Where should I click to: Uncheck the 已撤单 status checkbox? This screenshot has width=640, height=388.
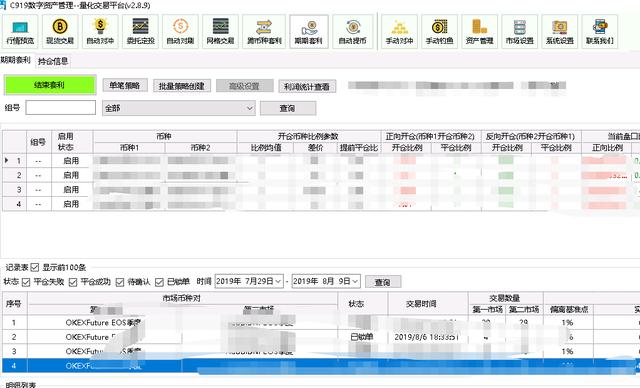pos(160,282)
